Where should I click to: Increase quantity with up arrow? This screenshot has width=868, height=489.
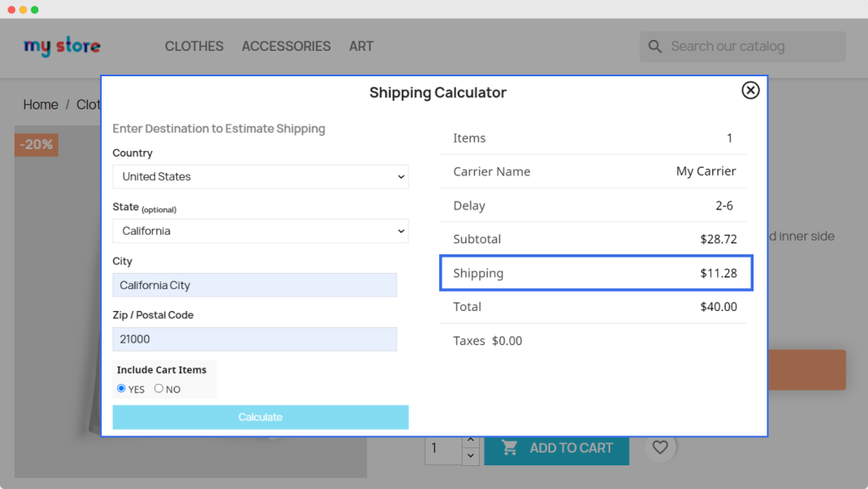pyautogui.click(x=470, y=441)
